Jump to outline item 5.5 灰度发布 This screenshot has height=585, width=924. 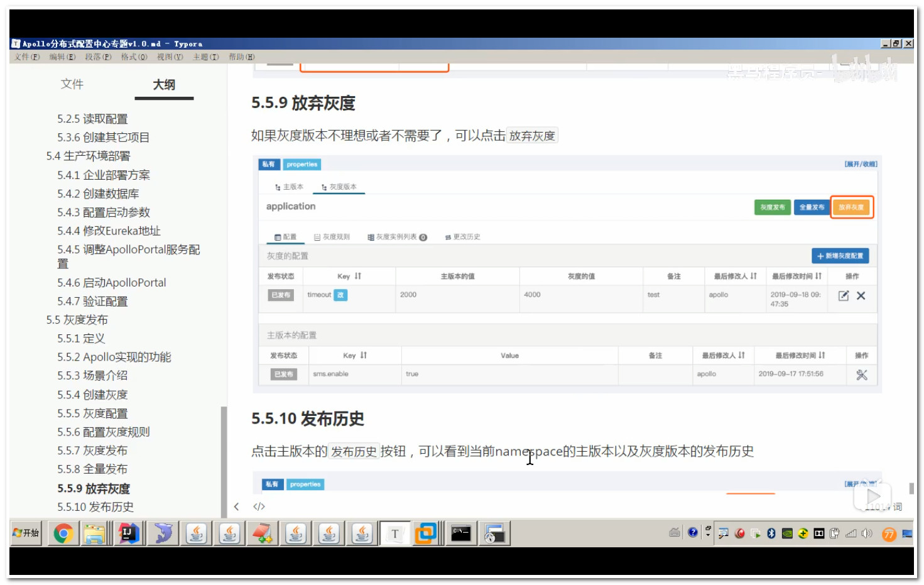(77, 320)
